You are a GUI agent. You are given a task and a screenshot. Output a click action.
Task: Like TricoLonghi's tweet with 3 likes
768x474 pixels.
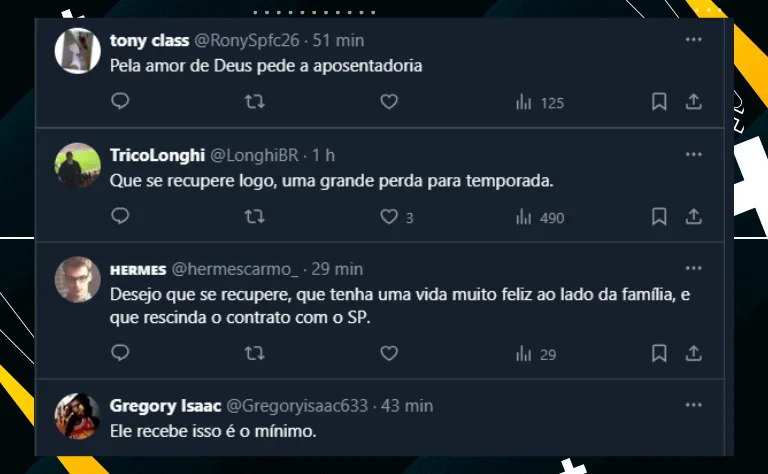pos(390,216)
